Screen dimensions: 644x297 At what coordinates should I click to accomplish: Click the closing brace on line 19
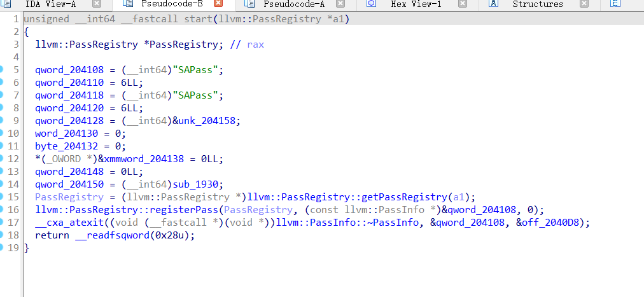(x=26, y=248)
